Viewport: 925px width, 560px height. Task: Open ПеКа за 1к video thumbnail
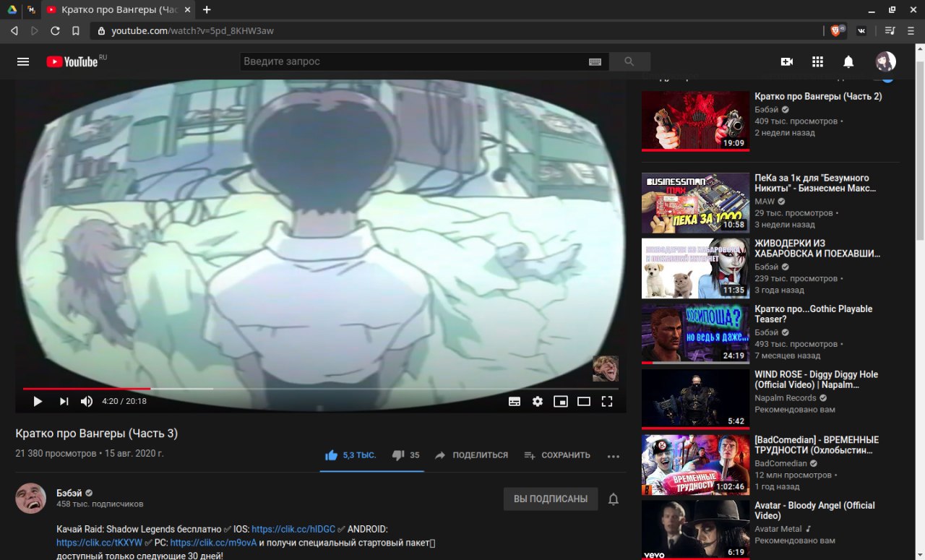(696, 203)
